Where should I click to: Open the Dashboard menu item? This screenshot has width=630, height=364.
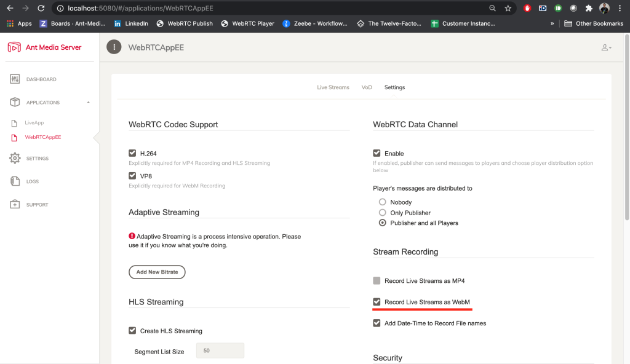tap(41, 79)
